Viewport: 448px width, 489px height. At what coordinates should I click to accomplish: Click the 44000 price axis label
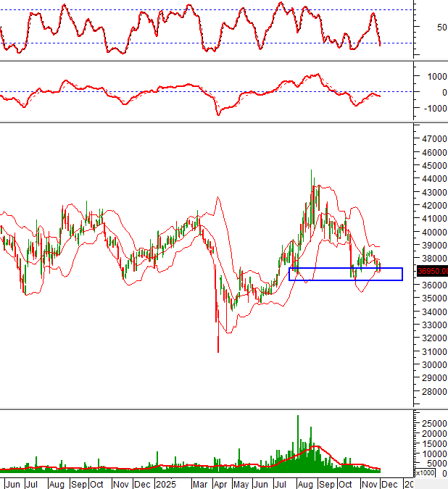432,179
